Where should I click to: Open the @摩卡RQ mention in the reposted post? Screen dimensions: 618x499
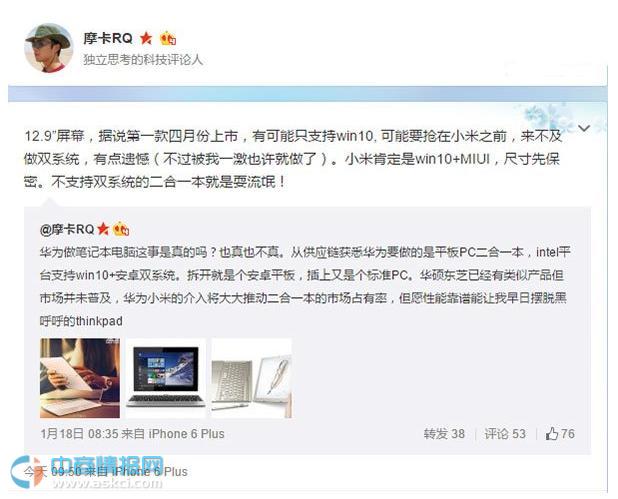[x=67, y=229]
